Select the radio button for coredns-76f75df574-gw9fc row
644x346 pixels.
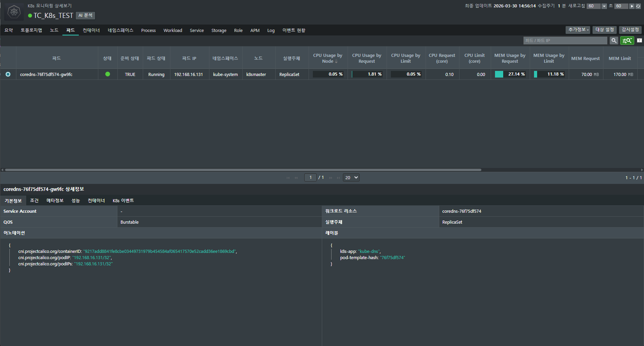tap(8, 74)
